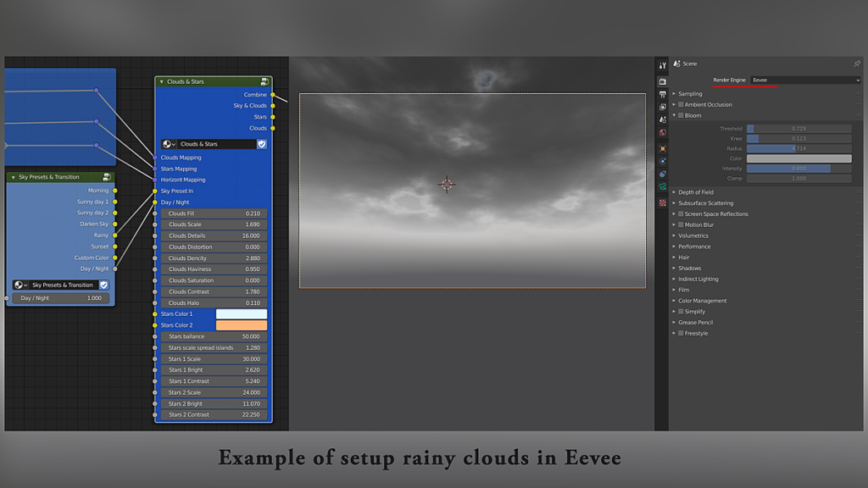This screenshot has height=488, width=868.
Task: Open the Render Engine Eevee dropdown
Action: (x=805, y=80)
